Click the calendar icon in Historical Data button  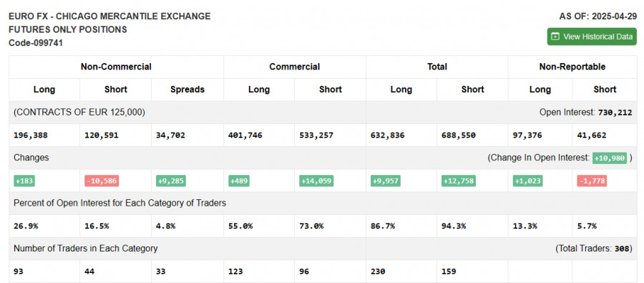tap(555, 37)
